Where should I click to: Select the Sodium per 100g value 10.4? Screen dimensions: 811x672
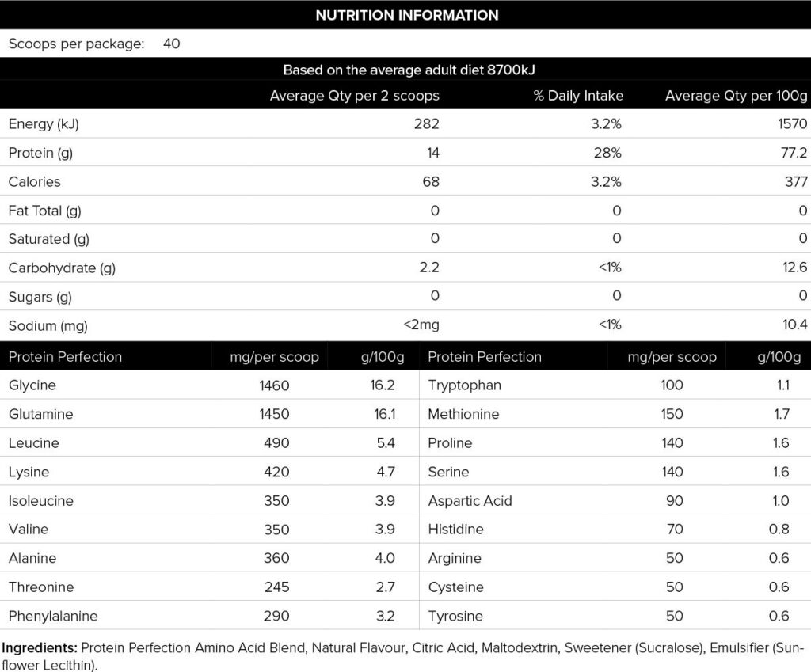coord(793,325)
